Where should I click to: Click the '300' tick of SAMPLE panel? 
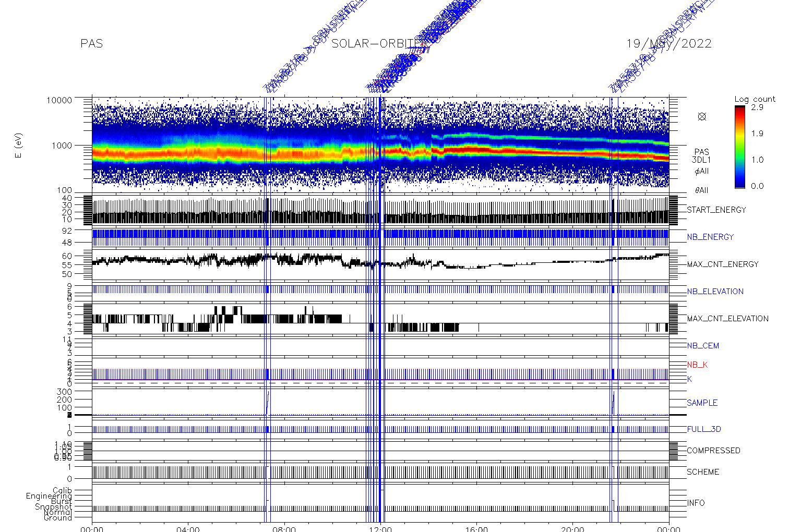click(64, 392)
